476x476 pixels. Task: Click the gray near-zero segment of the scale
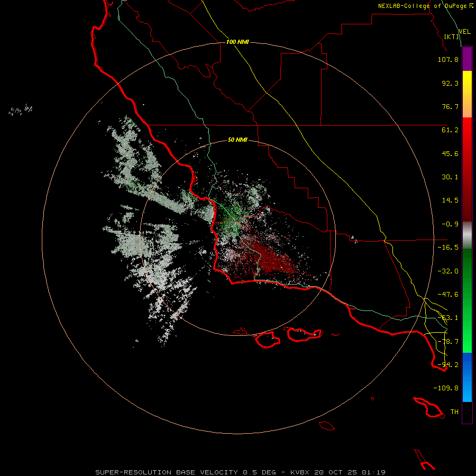click(x=467, y=235)
